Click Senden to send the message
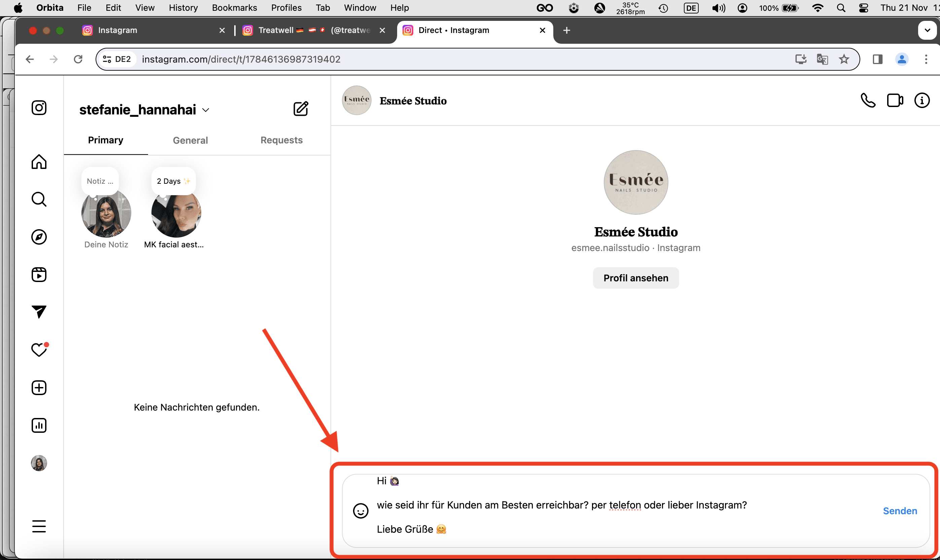Image resolution: width=940 pixels, height=560 pixels. [x=900, y=511]
